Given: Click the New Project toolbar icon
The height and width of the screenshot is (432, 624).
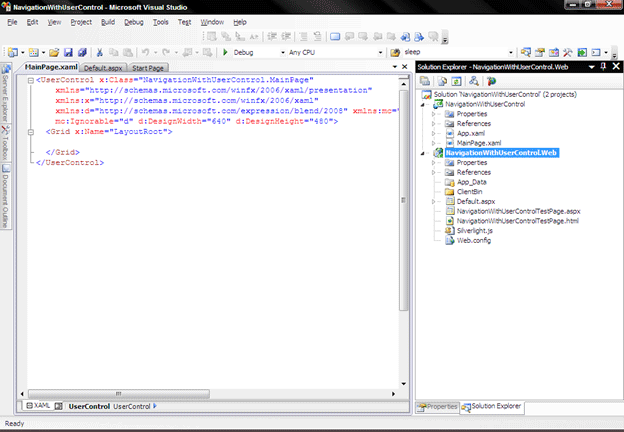Looking at the screenshot, I should [x=13, y=52].
